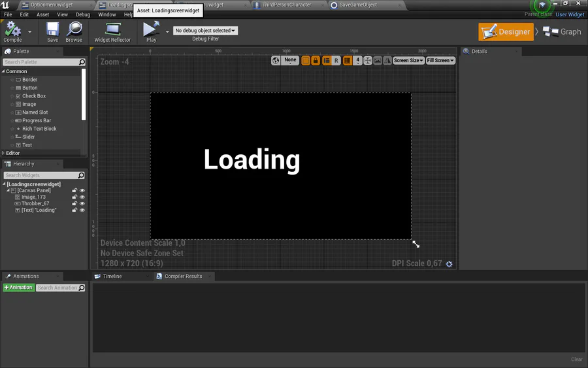The width and height of the screenshot is (588, 368).
Task: Click zoom to fit icon
Action: (368, 60)
